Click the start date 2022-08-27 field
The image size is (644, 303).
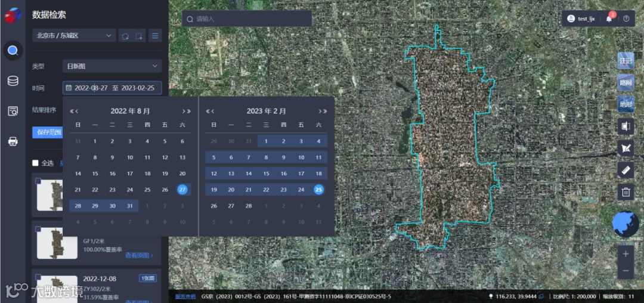pyautogui.click(x=91, y=88)
